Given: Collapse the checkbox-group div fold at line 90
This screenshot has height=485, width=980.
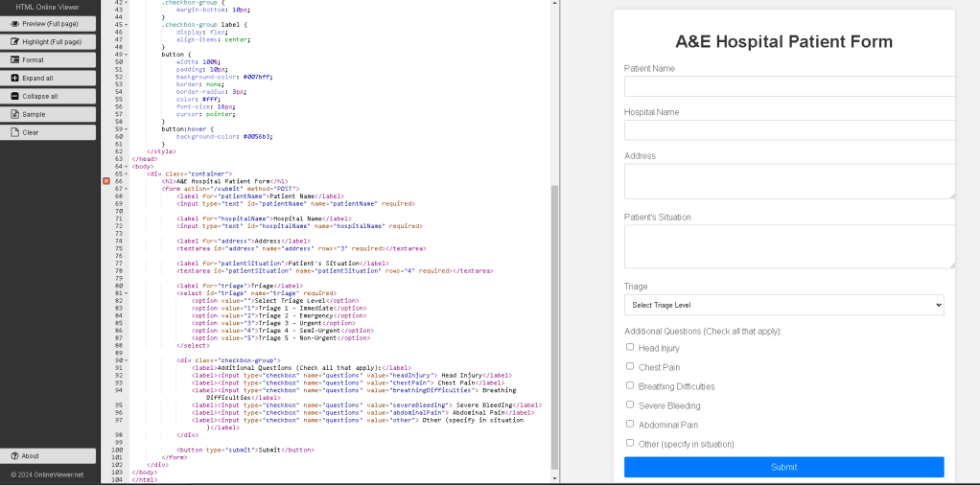Looking at the screenshot, I should pyautogui.click(x=127, y=360).
